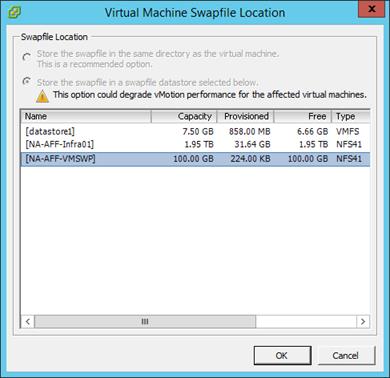The width and height of the screenshot is (390, 378).
Task: Select the NA-AFF-VMSWP datastore row
Action: tap(195, 159)
